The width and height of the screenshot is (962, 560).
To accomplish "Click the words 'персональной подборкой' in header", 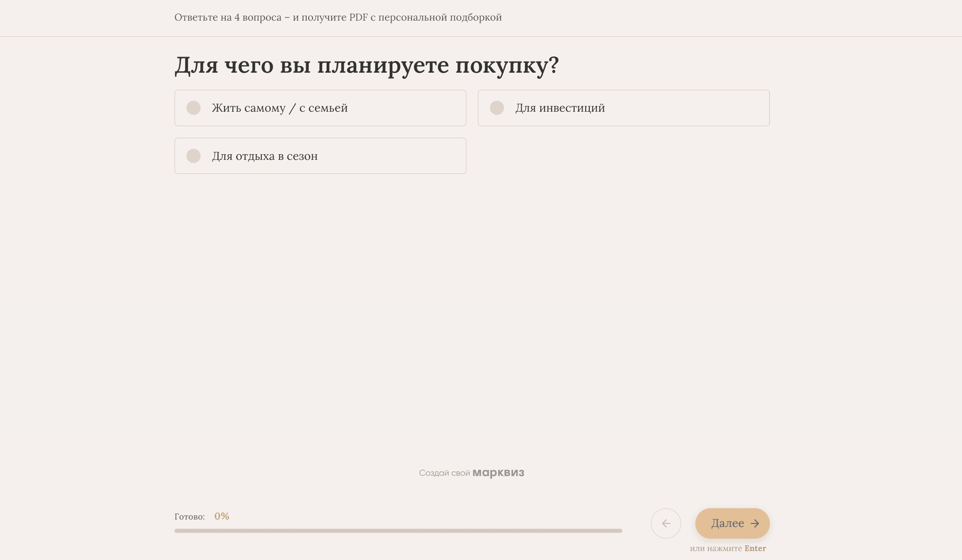I will tap(439, 18).
